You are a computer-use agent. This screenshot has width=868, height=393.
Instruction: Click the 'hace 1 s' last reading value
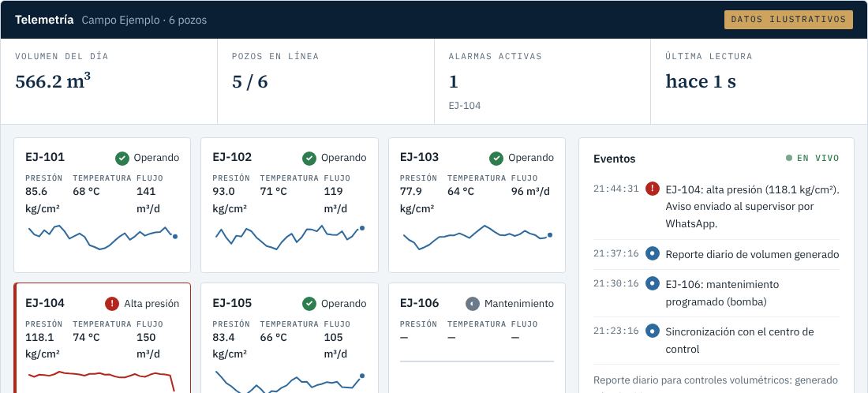701,81
